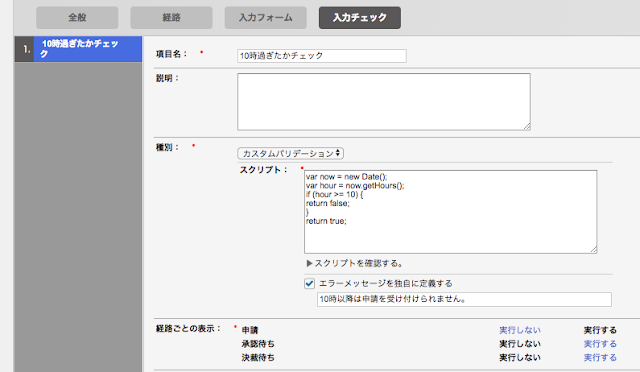Set 申請 route to 実行しない
This screenshot has height=372, width=640.
[520, 330]
